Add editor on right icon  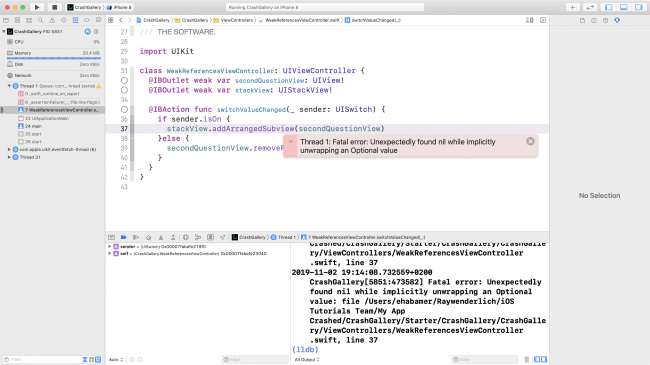click(x=543, y=20)
